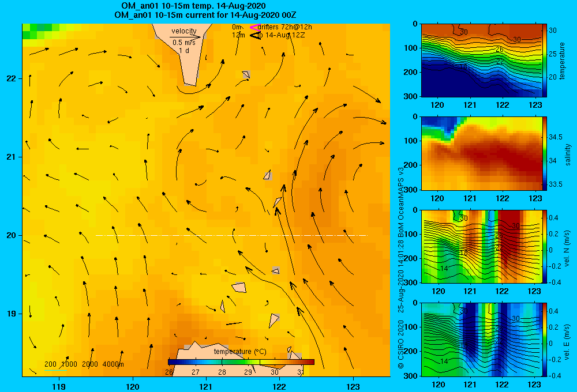The height and width of the screenshot is (392, 577).
Task: Click the '0.5 m/s' velocity scale text
Action: coord(184,43)
